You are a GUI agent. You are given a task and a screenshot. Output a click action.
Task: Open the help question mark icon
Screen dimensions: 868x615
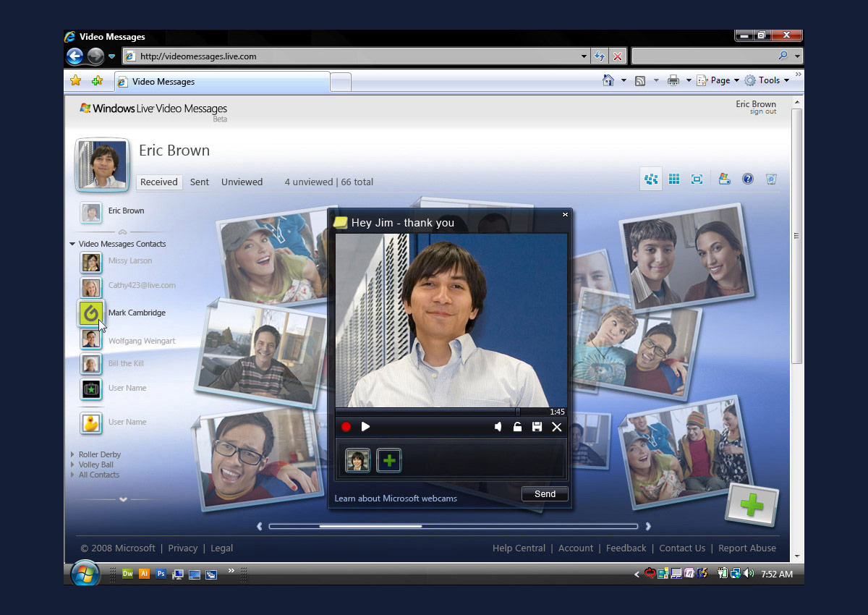click(x=748, y=179)
